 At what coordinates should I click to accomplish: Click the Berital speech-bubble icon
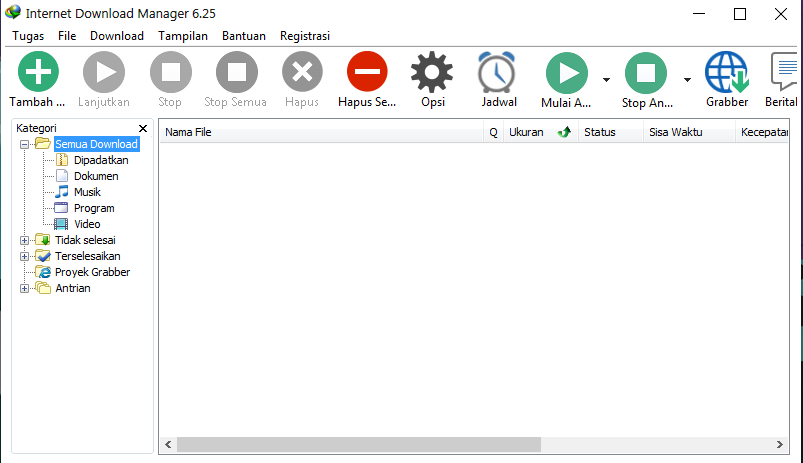point(784,71)
